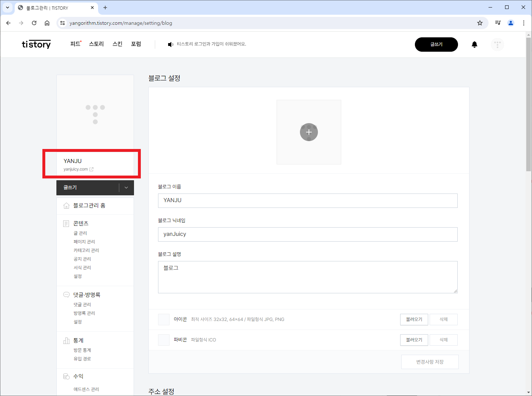532x396 pixels.
Task: Click the 파비콘 preview thumbnail
Action: [x=164, y=340]
